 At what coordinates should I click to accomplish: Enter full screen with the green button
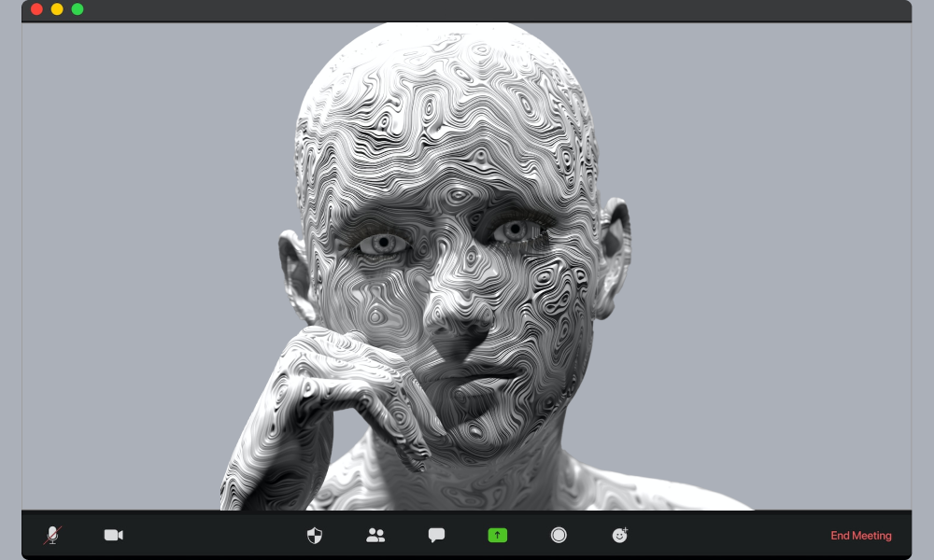tap(78, 9)
